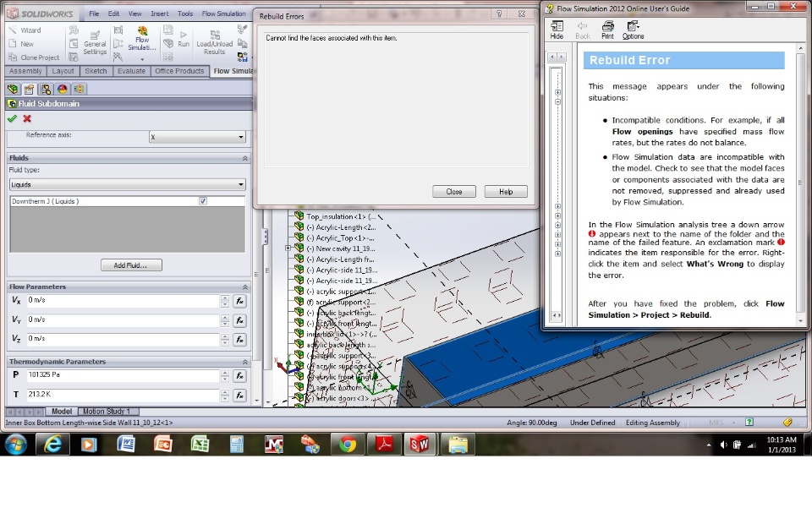The image size is (812, 513).
Task: Open Internet Explorer from the taskbar
Action: point(53,445)
